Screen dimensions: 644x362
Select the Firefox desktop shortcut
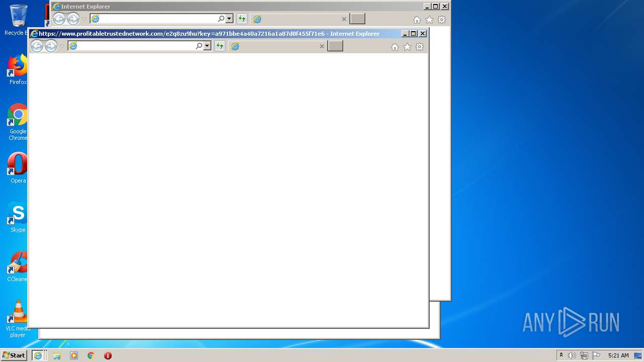[x=18, y=70]
